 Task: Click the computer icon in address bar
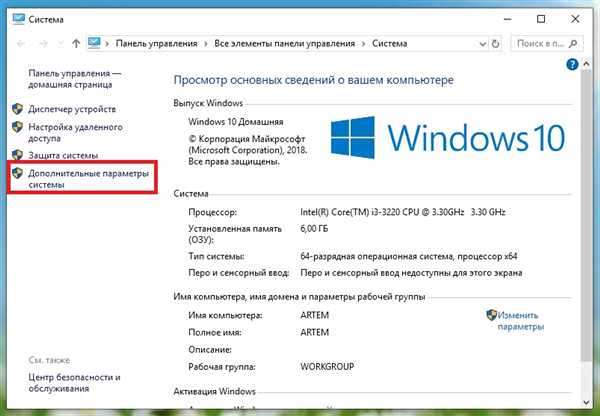(x=94, y=43)
